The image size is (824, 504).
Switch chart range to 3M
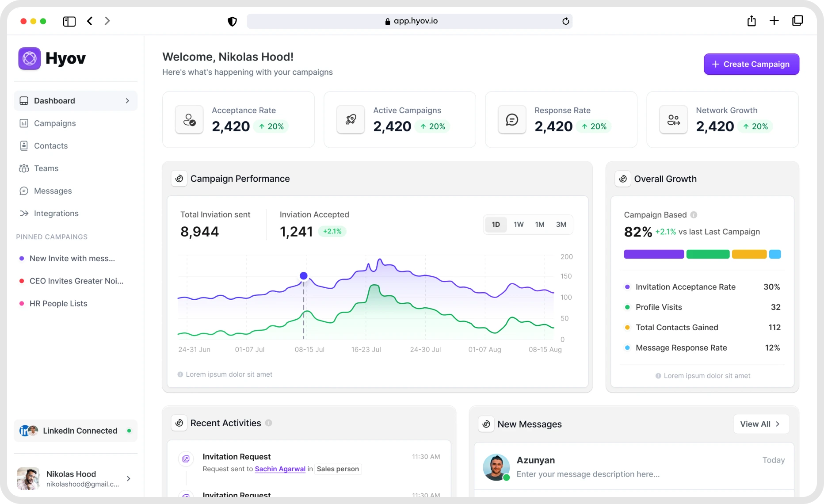coord(561,225)
